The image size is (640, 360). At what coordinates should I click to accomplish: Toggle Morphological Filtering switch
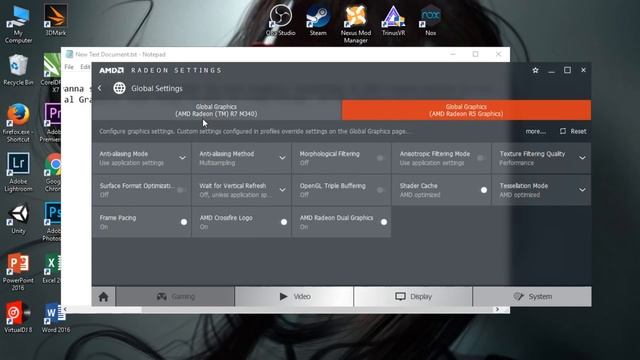380,158
